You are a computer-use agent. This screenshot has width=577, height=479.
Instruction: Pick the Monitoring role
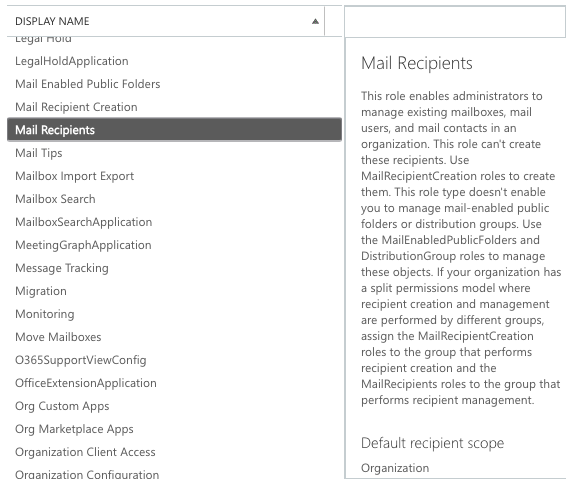[x=174, y=314]
